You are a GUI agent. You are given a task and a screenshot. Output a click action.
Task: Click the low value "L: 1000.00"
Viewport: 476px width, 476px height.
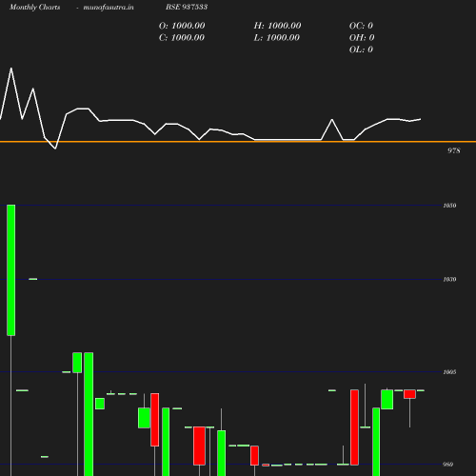276,38
